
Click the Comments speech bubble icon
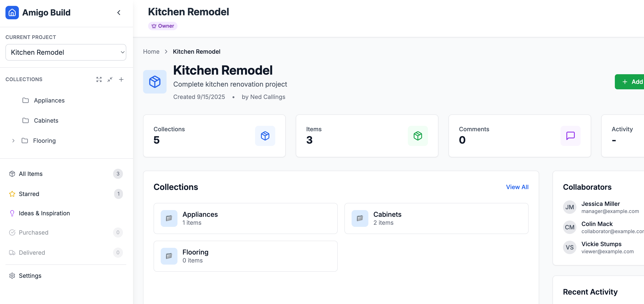570,136
